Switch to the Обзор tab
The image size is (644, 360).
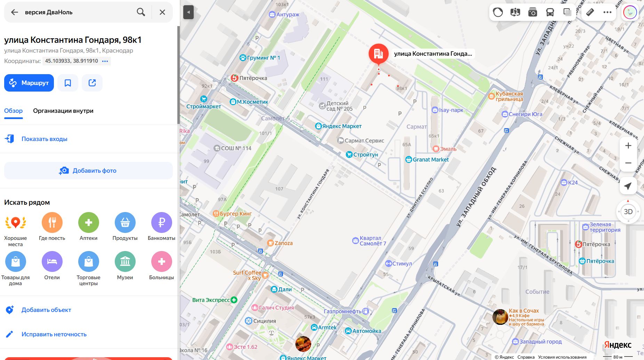click(13, 111)
